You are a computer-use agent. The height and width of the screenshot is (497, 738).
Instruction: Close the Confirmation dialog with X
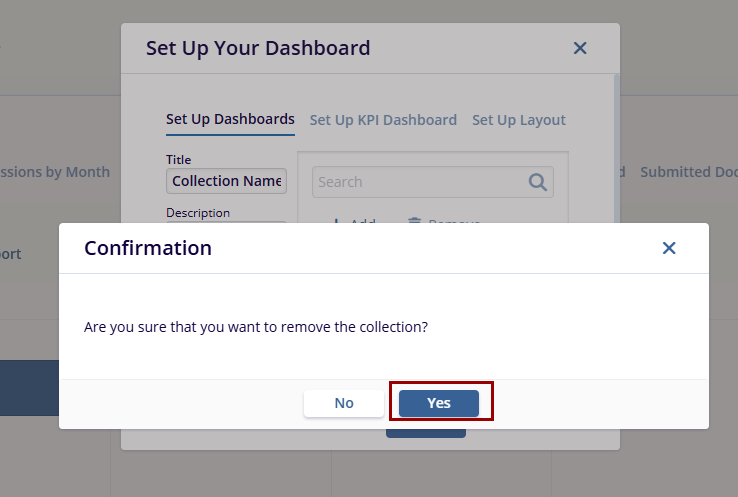pyautogui.click(x=669, y=248)
